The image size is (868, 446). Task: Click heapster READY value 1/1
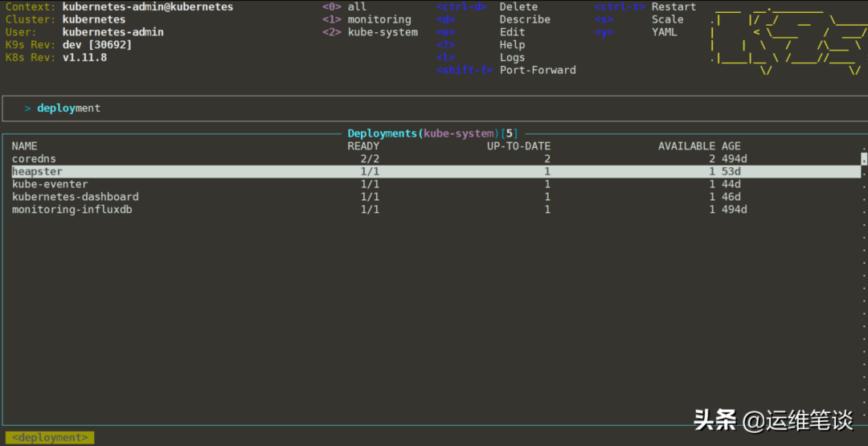click(x=370, y=171)
